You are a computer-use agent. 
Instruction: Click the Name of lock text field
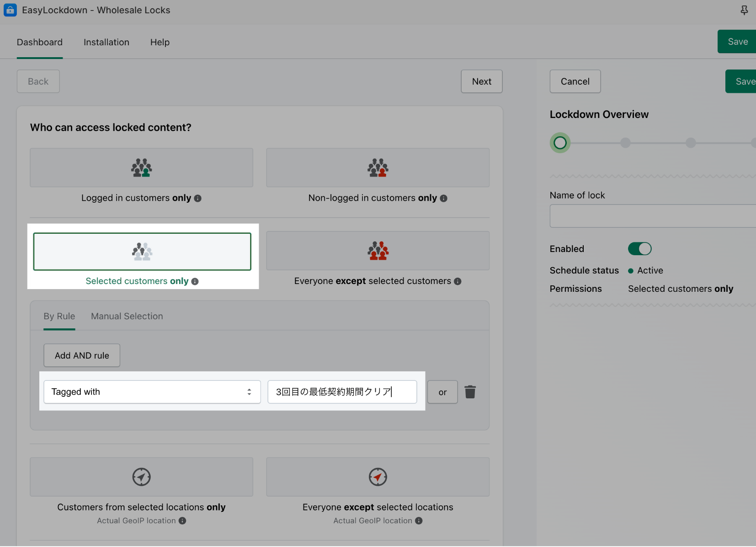653,216
